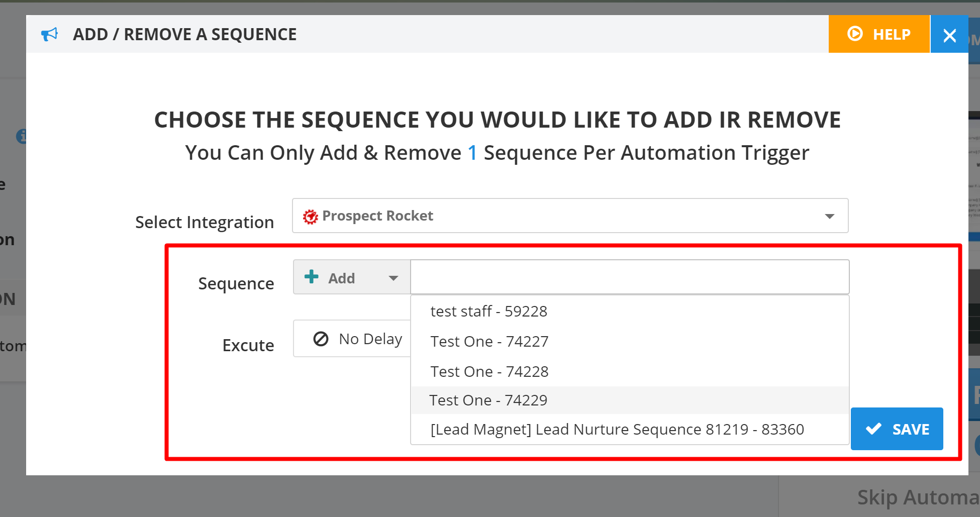Open the No Delay execute selector
The height and width of the screenshot is (517, 980).
point(358,339)
